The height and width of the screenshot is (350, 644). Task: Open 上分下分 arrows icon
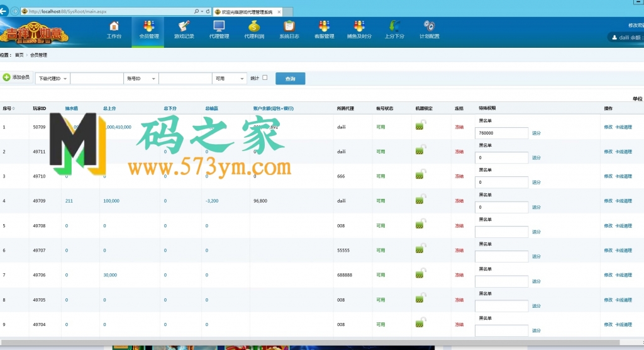point(394,26)
